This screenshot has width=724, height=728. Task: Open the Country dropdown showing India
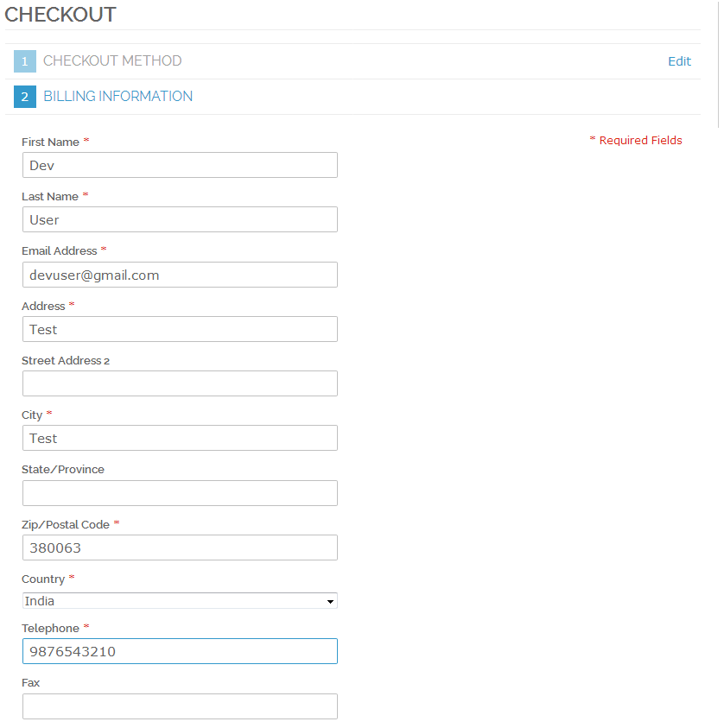pyautogui.click(x=180, y=601)
